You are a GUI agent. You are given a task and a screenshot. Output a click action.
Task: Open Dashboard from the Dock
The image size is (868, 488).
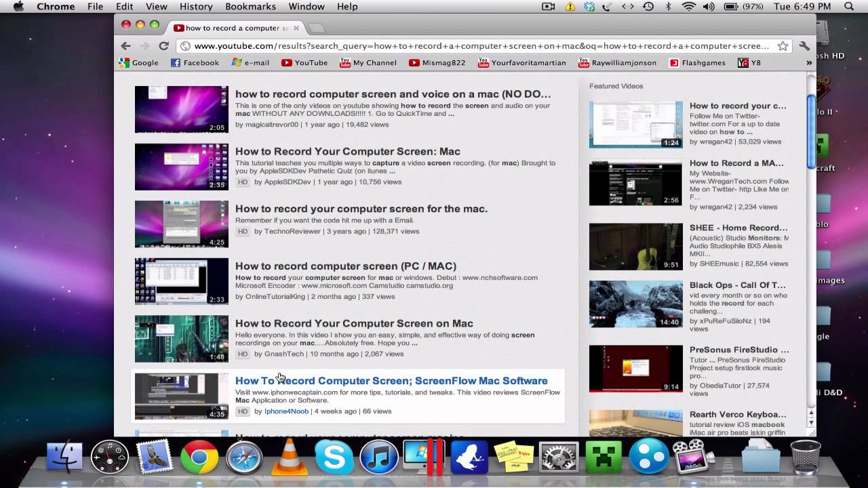click(x=110, y=457)
